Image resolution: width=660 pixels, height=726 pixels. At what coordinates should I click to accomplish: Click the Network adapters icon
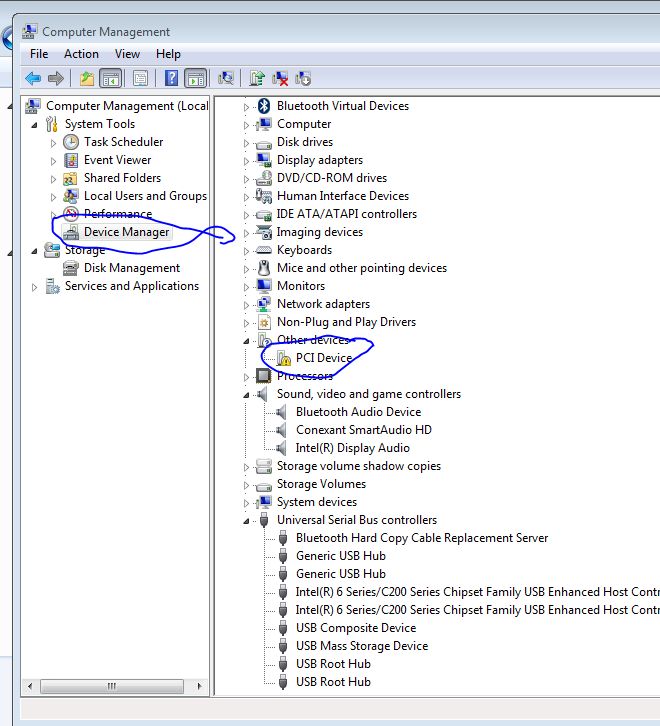coord(264,304)
